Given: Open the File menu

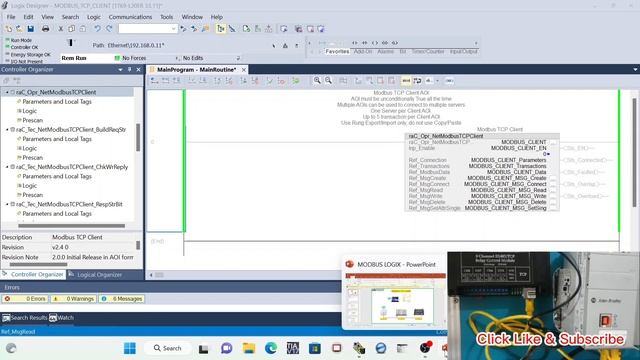Looking at the screenshot, I should [11, 17].
